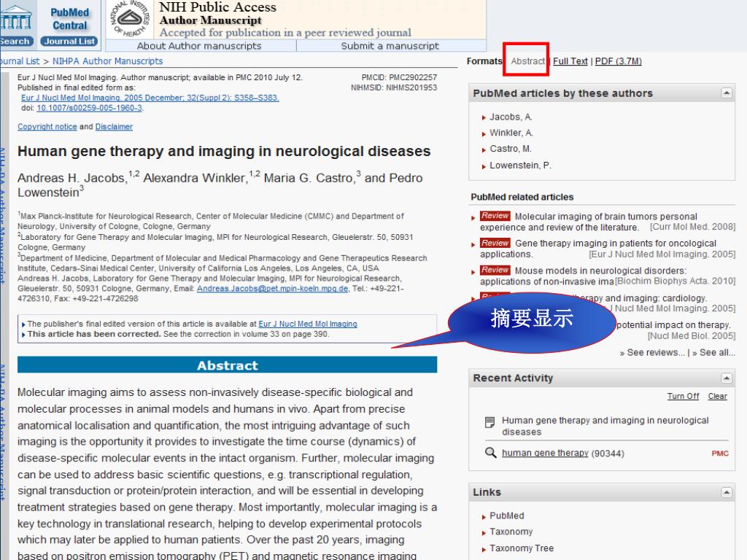This screenshot has width=747, height=560.
Task: Click the magnifier icon beside human gene therapy search
Action: (x=490, y=452)
